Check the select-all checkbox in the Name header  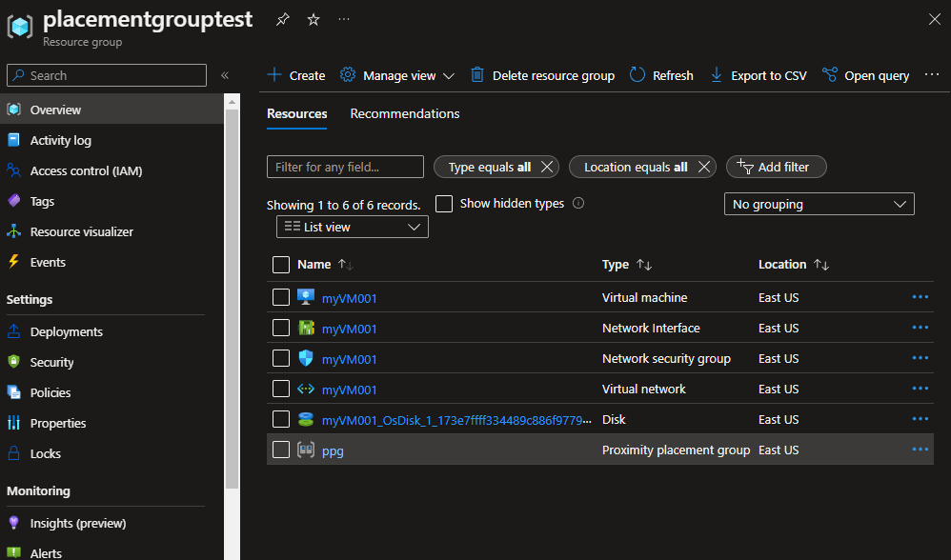click(x=281, y=265)
